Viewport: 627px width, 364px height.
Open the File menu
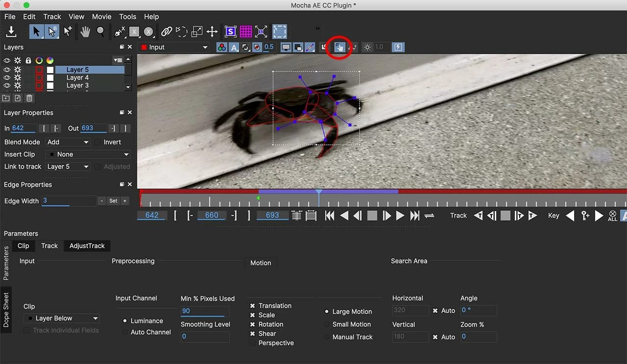(10, 16)
